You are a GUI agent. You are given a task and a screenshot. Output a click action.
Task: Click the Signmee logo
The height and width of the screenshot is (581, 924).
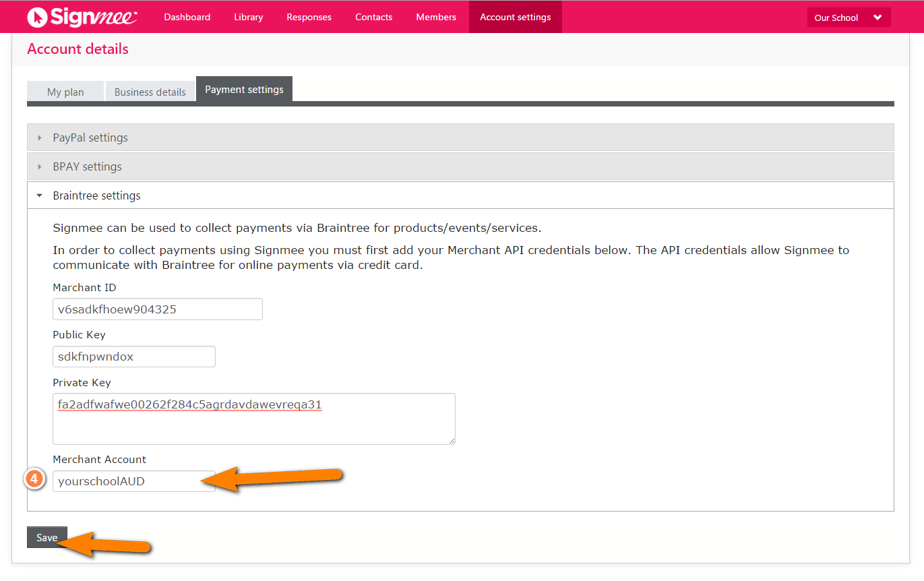coord(82,17)
